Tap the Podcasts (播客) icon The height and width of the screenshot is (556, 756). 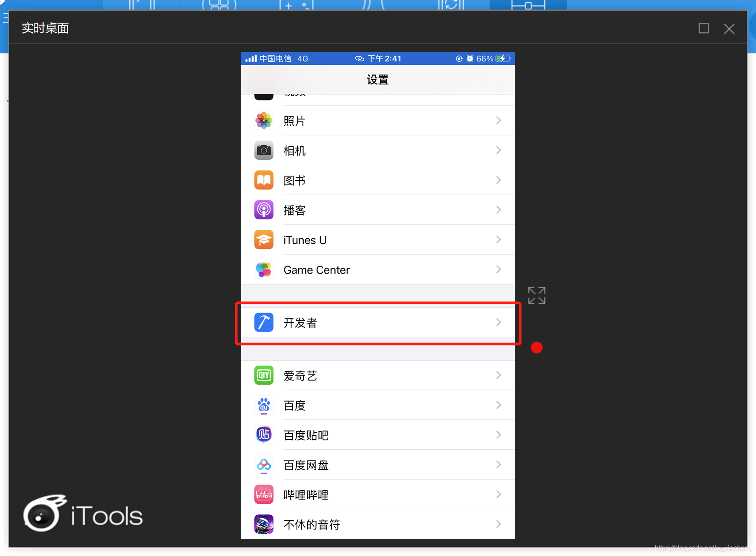264,210
